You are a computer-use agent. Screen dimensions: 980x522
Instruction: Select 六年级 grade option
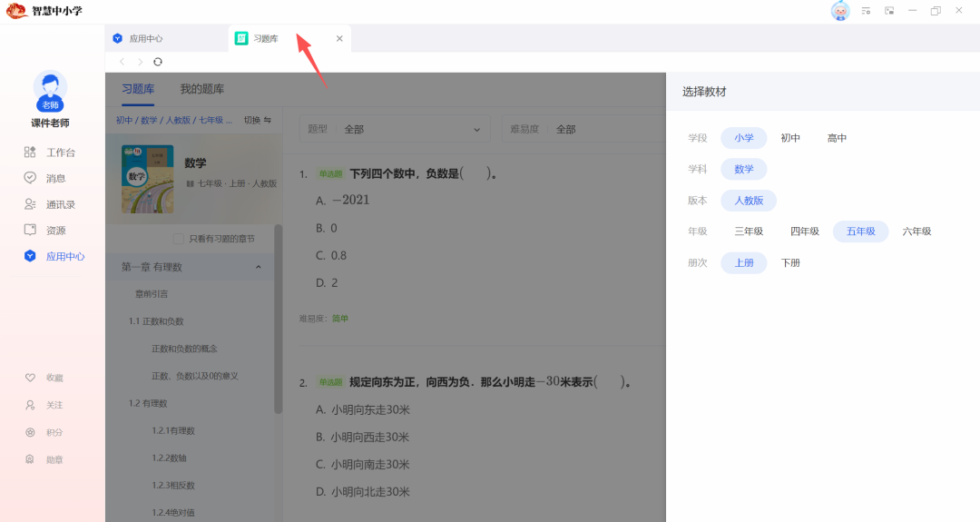click(916, 231)
